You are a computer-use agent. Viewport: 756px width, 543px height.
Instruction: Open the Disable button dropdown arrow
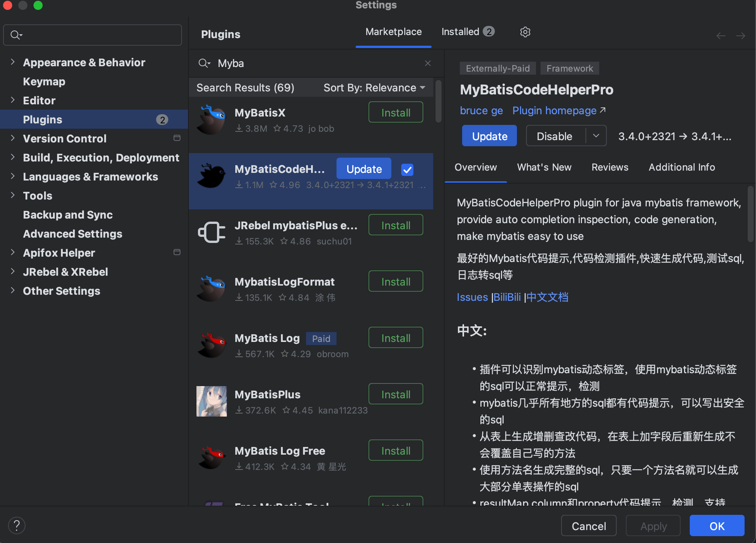596,136
